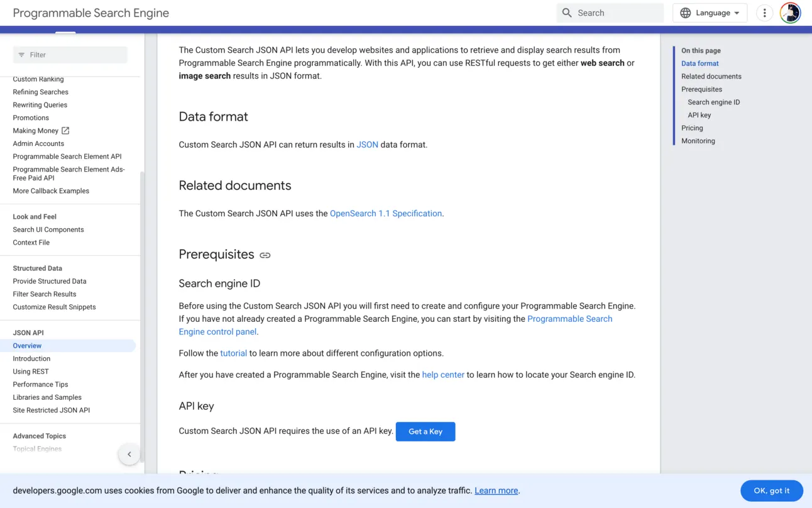
Task: Jump to Monitoring in page outline
Action: (x=698, y=141)
